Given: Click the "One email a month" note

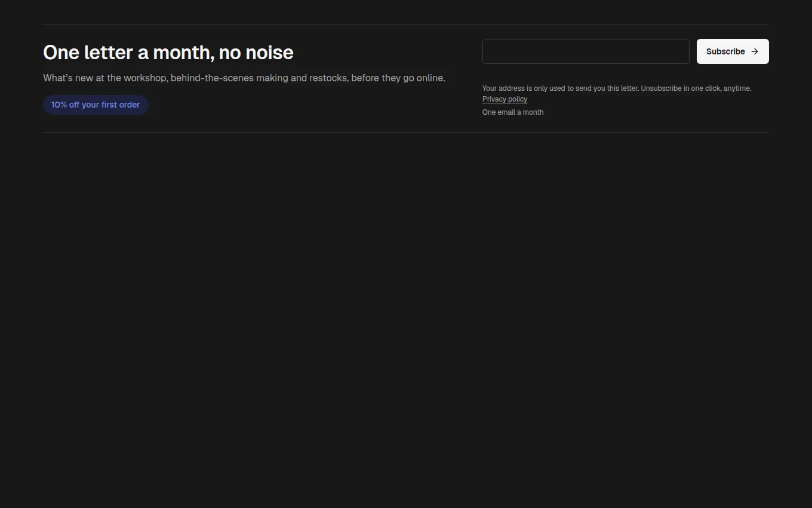Looking at the screenshot, I should click(513, 112).
